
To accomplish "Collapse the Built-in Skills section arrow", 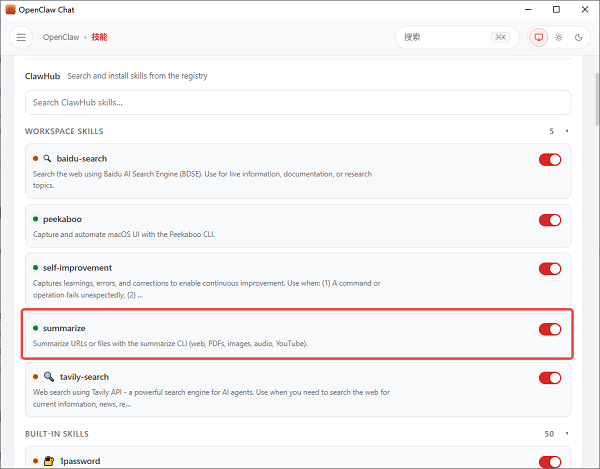I will pos(567,433).
